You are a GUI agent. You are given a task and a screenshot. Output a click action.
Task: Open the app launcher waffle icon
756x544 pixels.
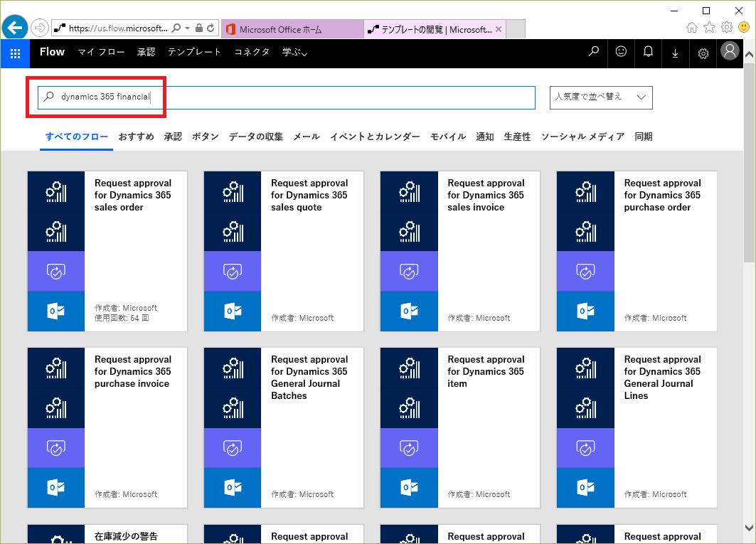15,53
